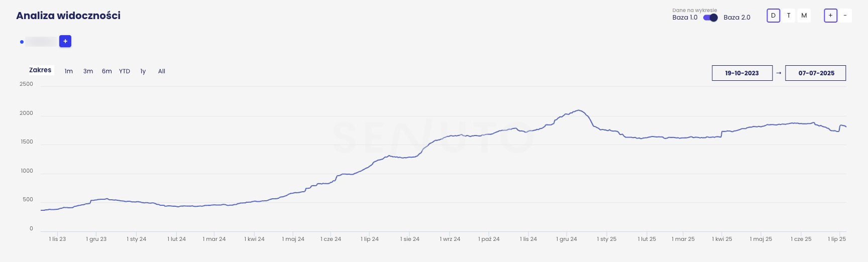Select weekly granularity T button
The image size is (868, 262).
789,16
